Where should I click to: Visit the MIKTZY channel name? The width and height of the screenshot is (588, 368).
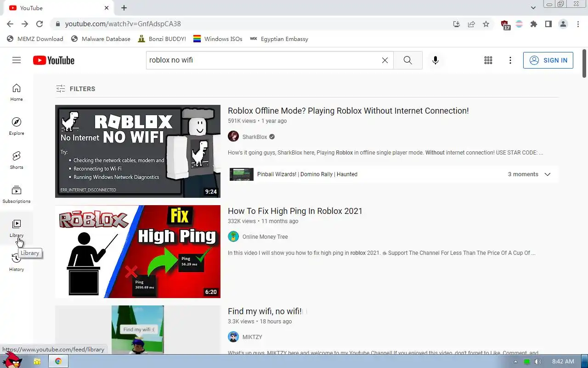(x=252, y=337)
